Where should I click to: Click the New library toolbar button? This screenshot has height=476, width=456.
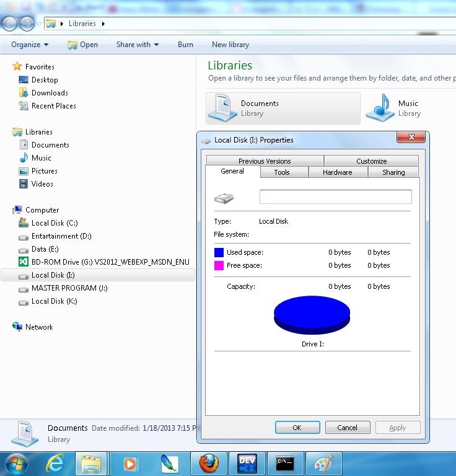(230, 45)
